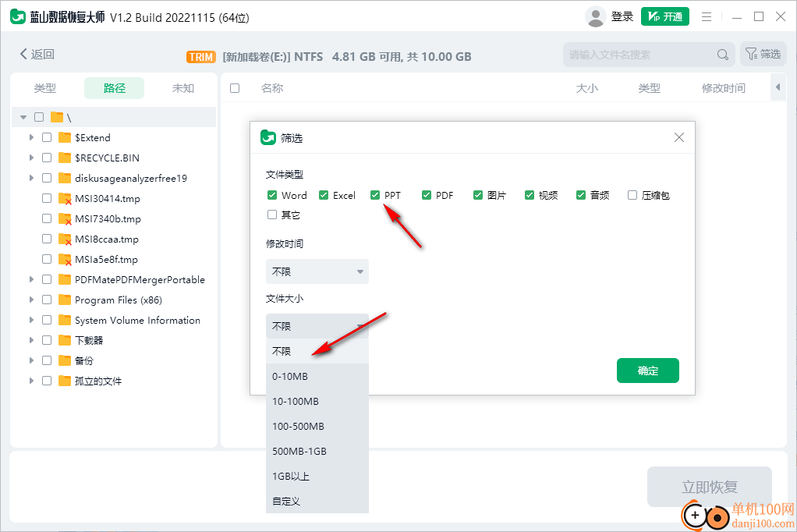Select 100-500MB file size option

(x=317, y=426)
